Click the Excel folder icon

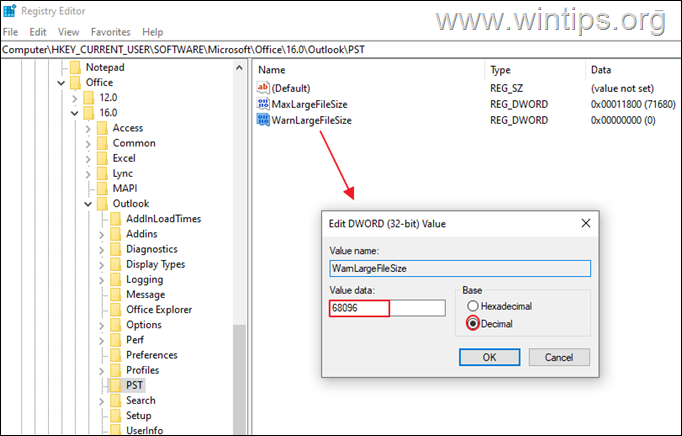[x=102, y=158]
